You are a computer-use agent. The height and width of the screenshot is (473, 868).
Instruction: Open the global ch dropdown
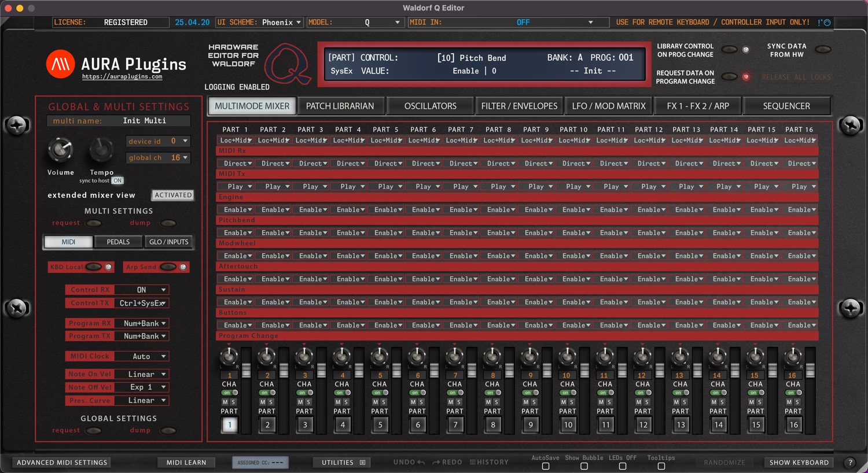(158, 158)
